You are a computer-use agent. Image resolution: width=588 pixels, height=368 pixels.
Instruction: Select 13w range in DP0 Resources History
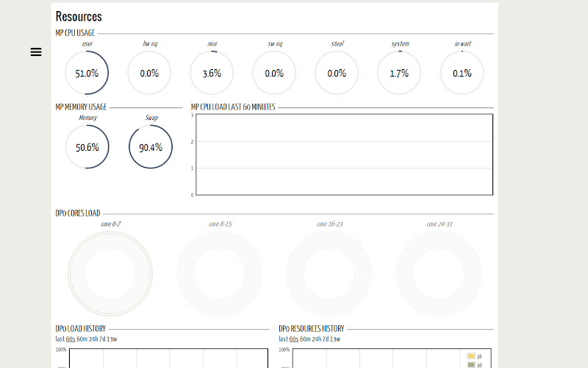(x=335, y=339)
